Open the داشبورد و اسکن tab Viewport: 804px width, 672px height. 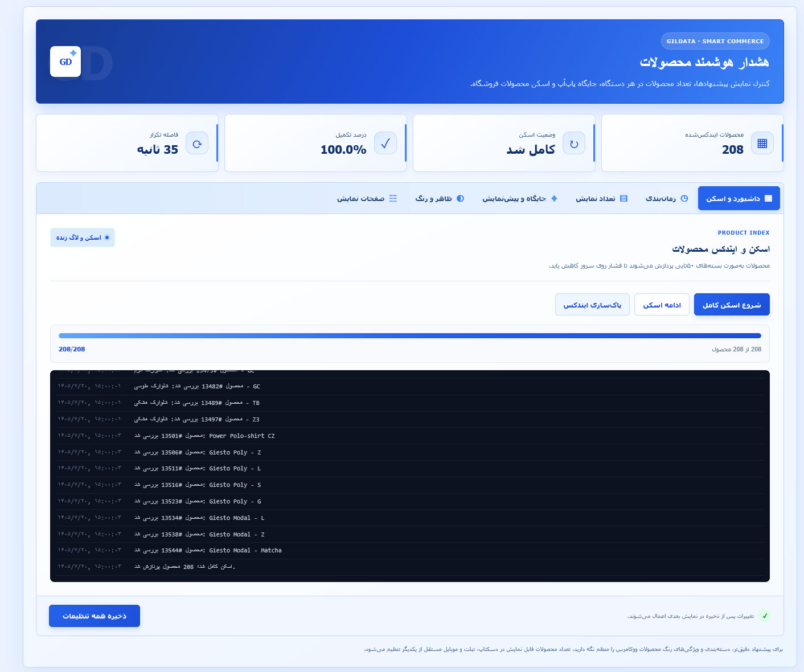[739, 199]
